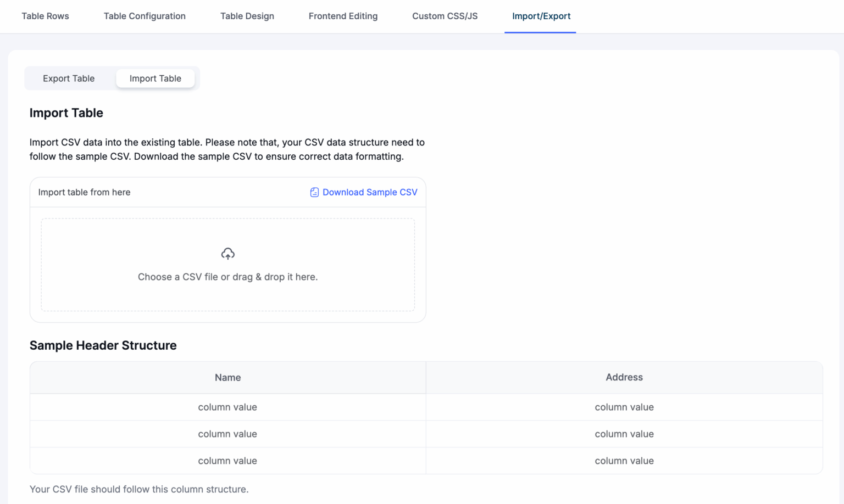The image size is (844, 504).
Task: Go to the Frontend Editing tab
Action: click(x=343, y=16)
